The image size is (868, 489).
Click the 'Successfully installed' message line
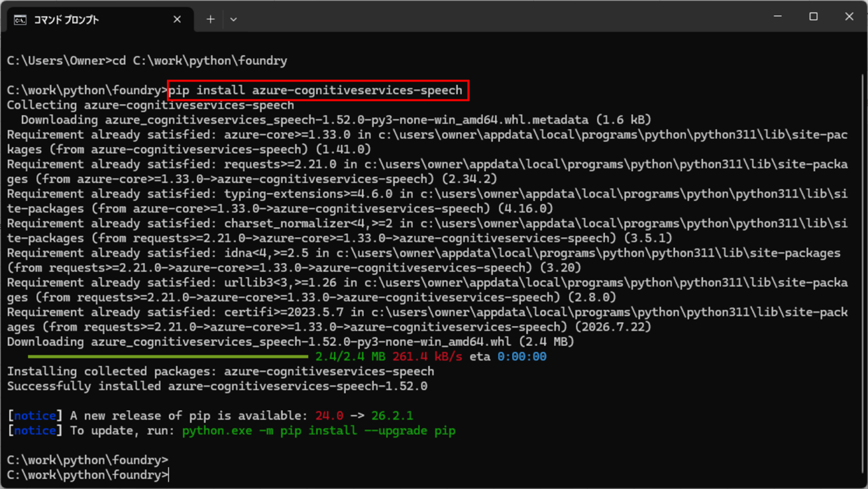[217, 386]
